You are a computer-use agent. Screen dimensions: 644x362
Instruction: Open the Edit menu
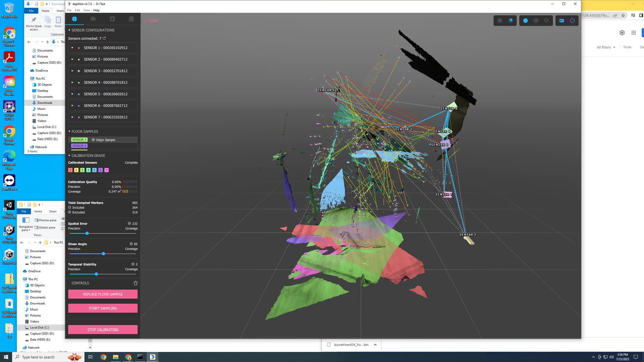point(77,10)
